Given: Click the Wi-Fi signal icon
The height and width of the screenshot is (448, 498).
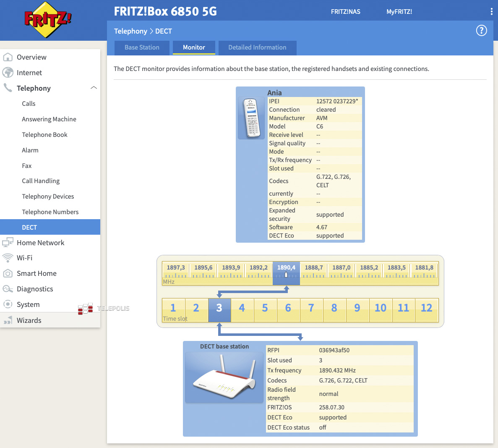Looking at the screenshot, I should [x=8, y=258].
